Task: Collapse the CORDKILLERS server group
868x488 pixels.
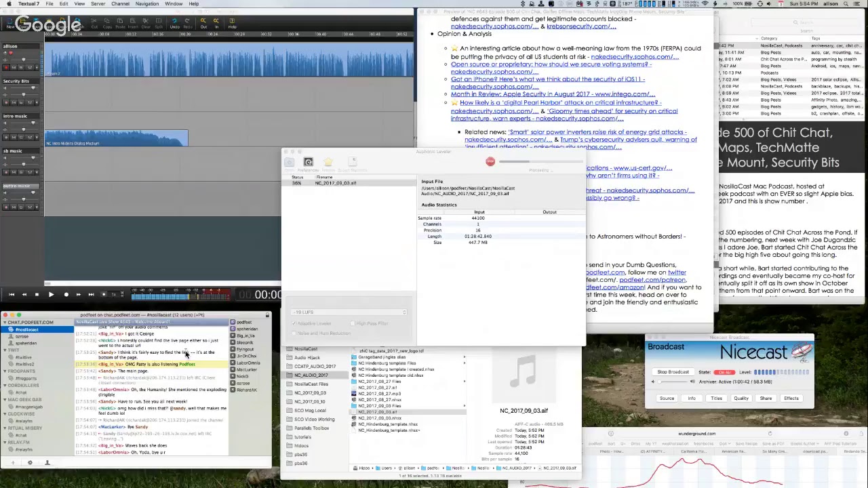Action: point(4,386)
